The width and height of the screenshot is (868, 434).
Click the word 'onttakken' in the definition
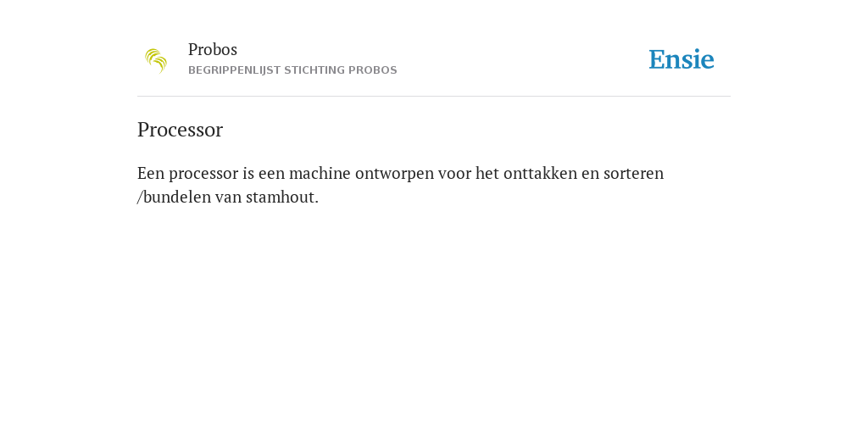540,173
